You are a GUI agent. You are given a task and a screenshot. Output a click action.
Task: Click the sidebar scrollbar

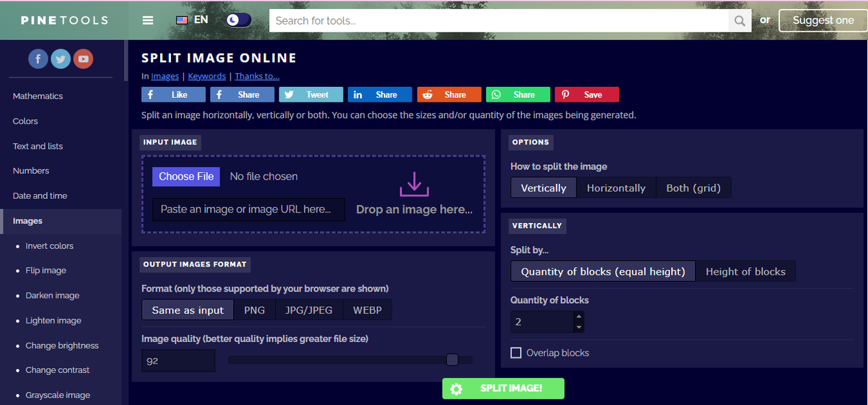[x=126, y=61]
